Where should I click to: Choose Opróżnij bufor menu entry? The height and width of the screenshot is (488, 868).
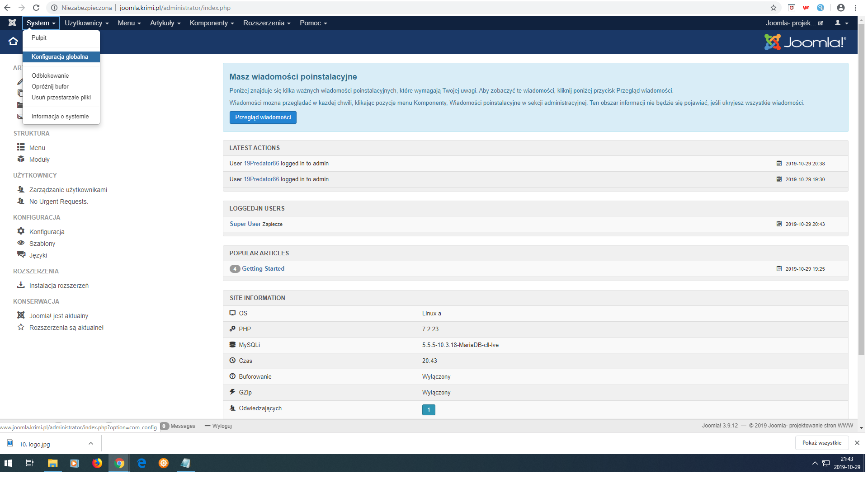tap(50, 87)
